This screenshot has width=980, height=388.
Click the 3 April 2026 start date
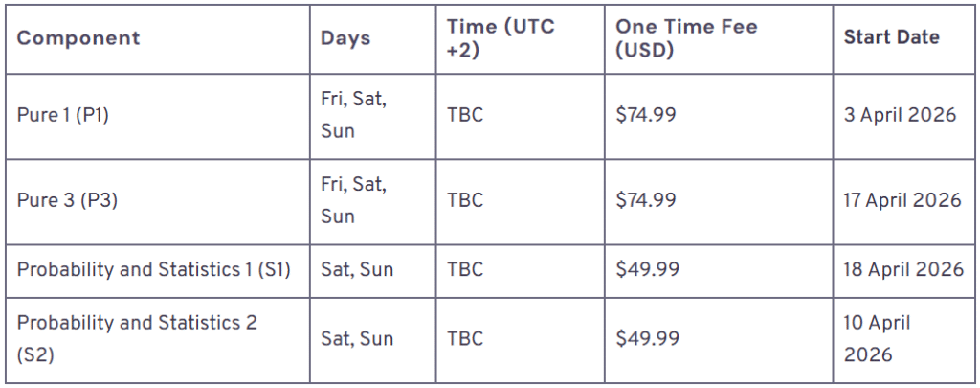coord(900,115)
